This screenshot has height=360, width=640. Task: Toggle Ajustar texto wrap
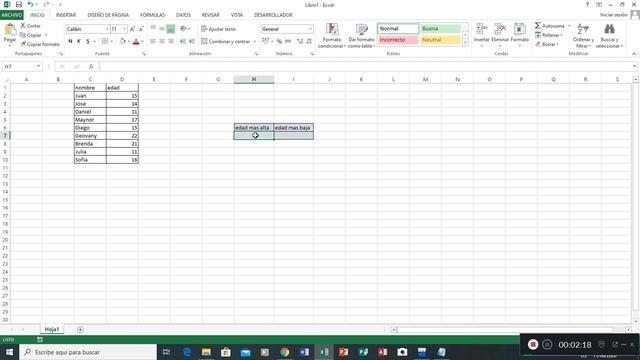[218, 29]
